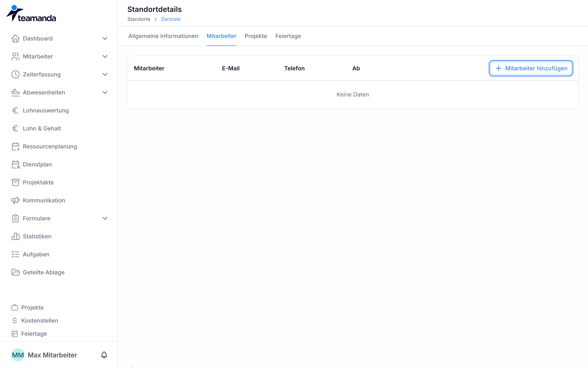Click the Lohn & Gehalt euro icon
Screen dimensions: 588x368
pos(15,129)
